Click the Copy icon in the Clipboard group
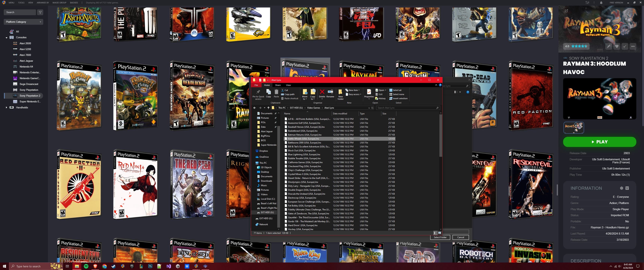The height and width of the screenshot is (270, 644). click(x=268, y=93)
